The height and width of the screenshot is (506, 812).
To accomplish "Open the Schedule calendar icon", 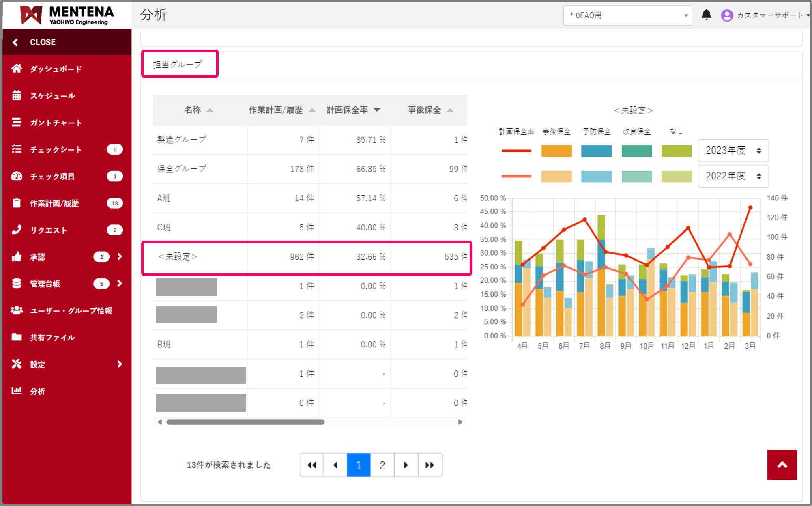I will point(17,95).
